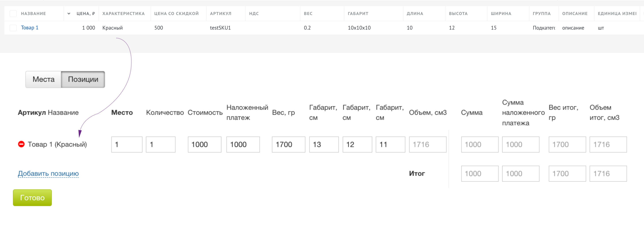Check the Товар 1 row checkbox

coord(13,28)
